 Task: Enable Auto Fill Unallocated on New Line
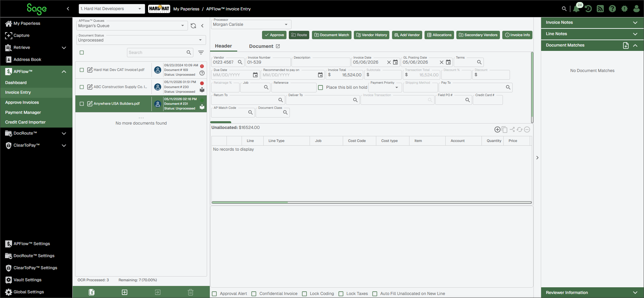(375, 294)
